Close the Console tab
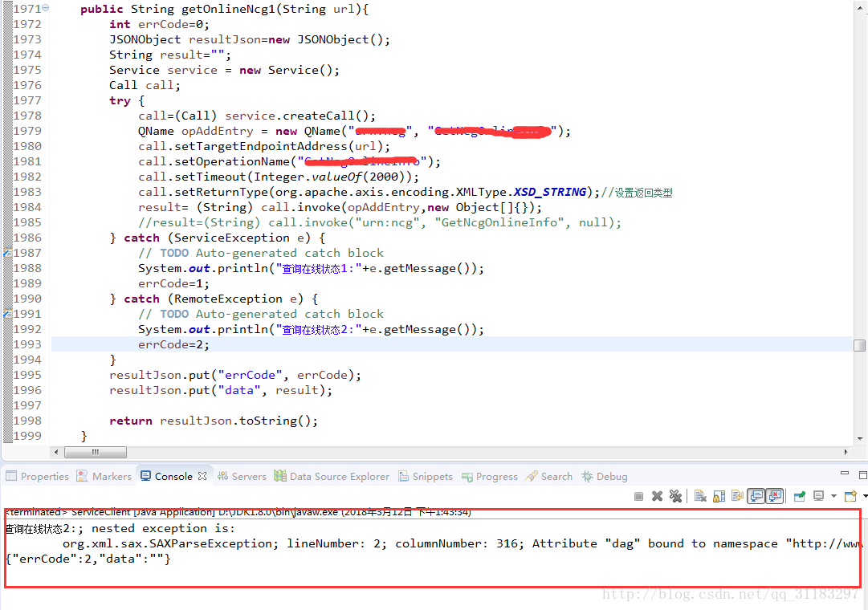The height and width of the screenshot is (610, 868). coord(202,476)
